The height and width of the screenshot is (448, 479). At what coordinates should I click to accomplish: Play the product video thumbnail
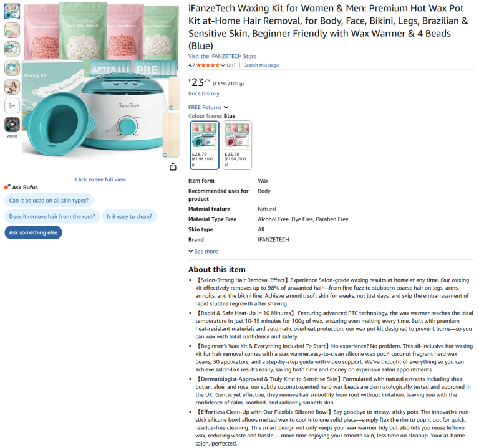tap(12, 125)
